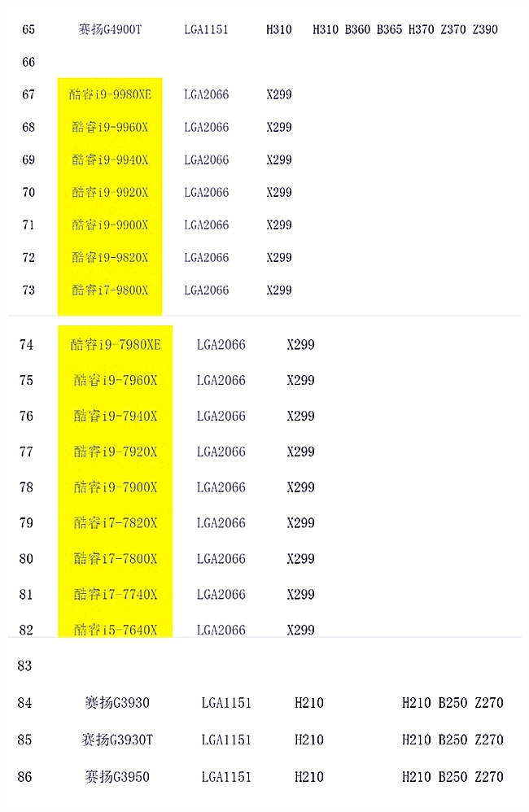
Task: Click LGA1151 socket text in row 84
Action: 226,703
